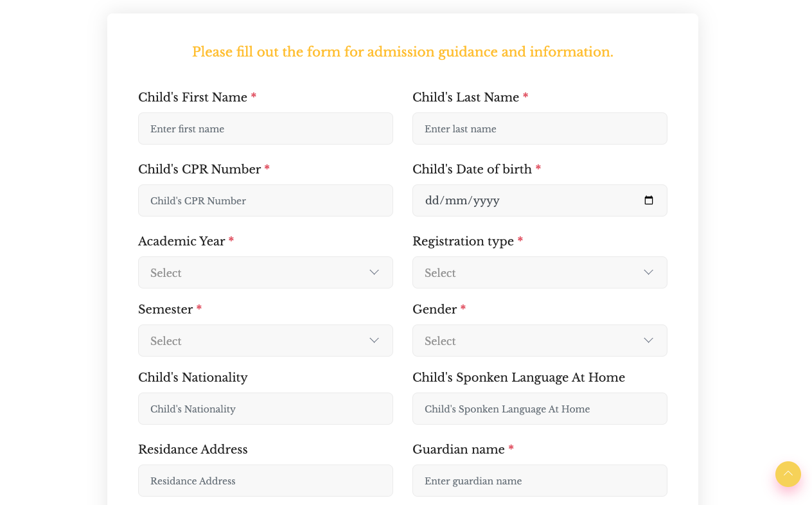The image size is (812, 505).
Task: Click the Gender dropdown chevron arrow
Action: (648, 341)
